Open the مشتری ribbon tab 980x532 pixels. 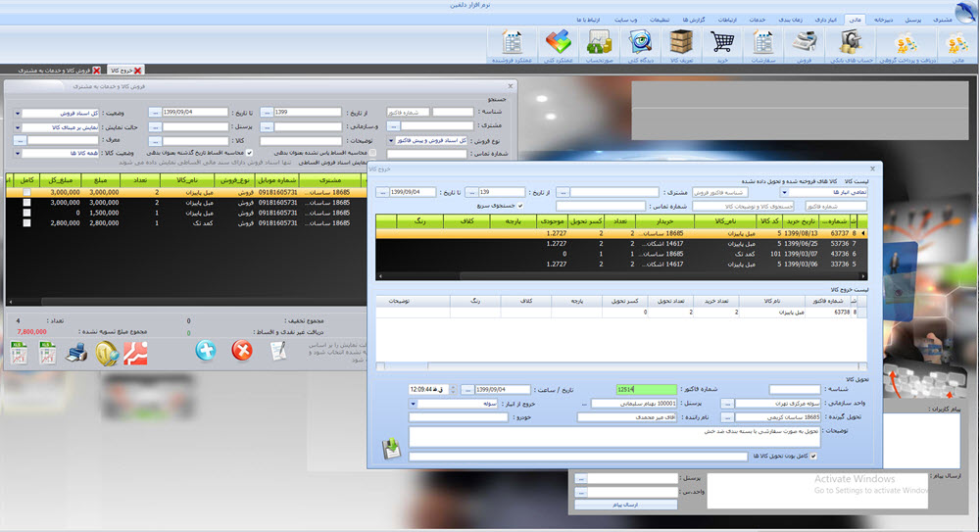tap(943, 20)
